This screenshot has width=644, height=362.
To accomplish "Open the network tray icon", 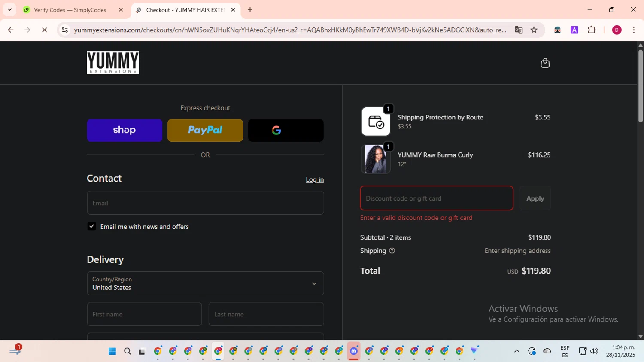I will coord(583,351).
